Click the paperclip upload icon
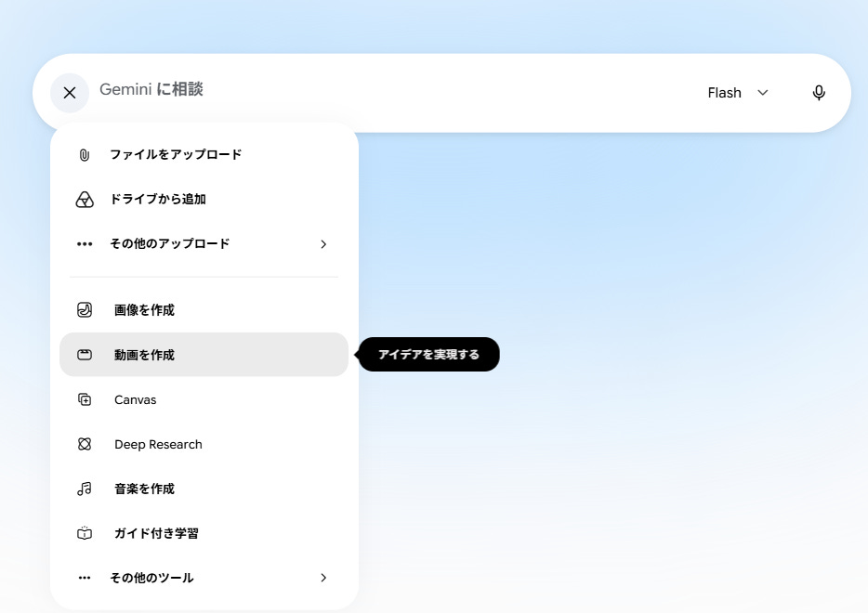Viewport: 868px width, 613px height. (85, 155)
